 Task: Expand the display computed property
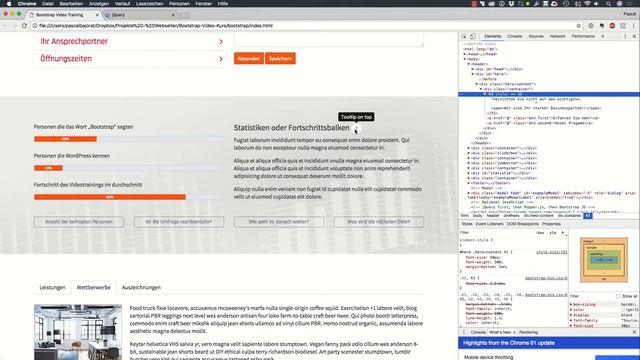click(x=571, y=315)
